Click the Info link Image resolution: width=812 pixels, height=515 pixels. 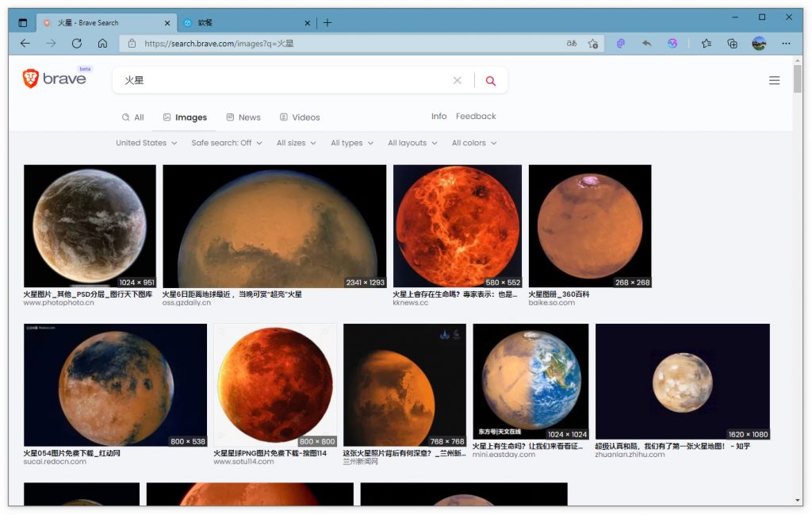(x=439, y=116)
